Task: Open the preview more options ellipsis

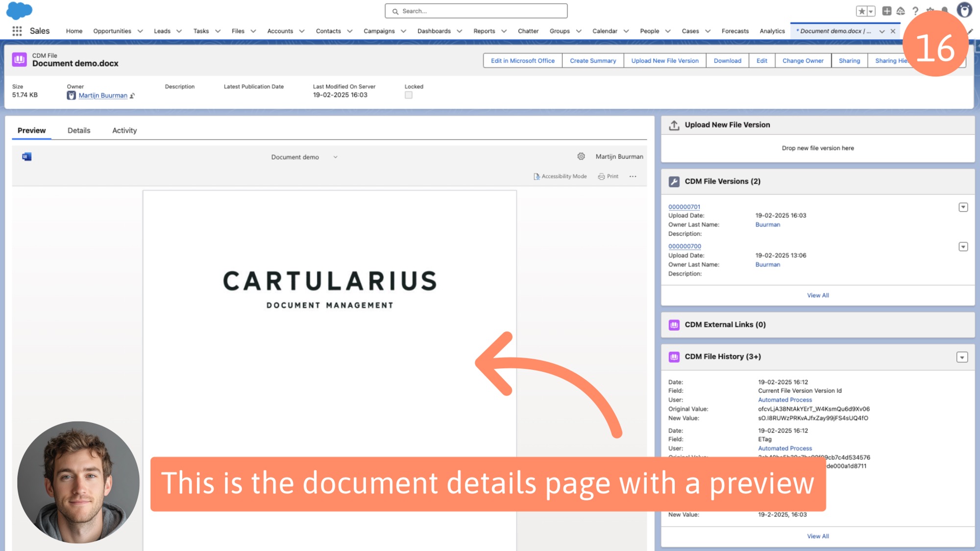Action: 633,176
